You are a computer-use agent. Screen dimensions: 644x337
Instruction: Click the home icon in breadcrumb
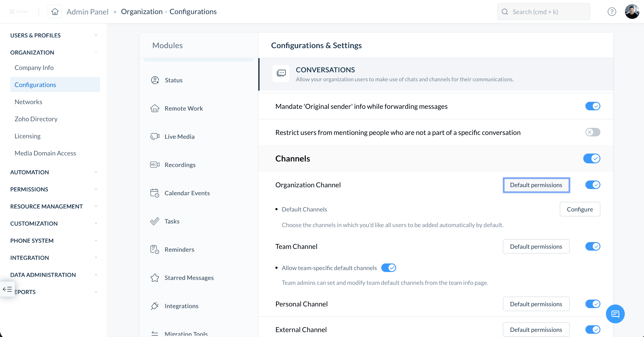tap(55, 12)
